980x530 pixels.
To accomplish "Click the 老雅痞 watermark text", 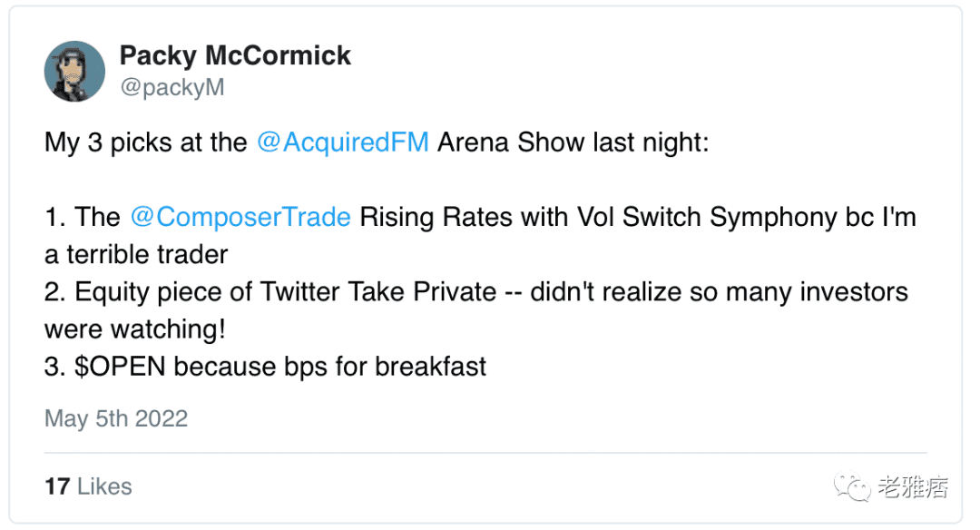I will tap(913, 487).
